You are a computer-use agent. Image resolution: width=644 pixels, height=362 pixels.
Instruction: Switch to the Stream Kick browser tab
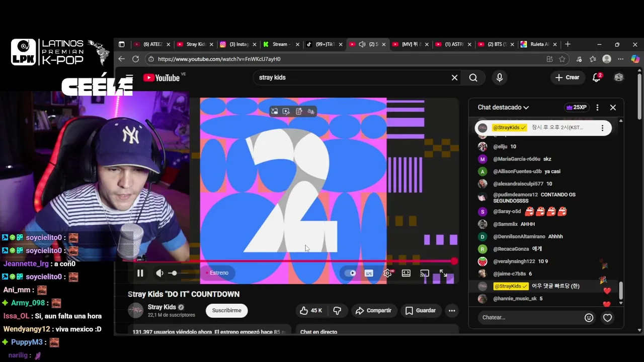[282, 44]
